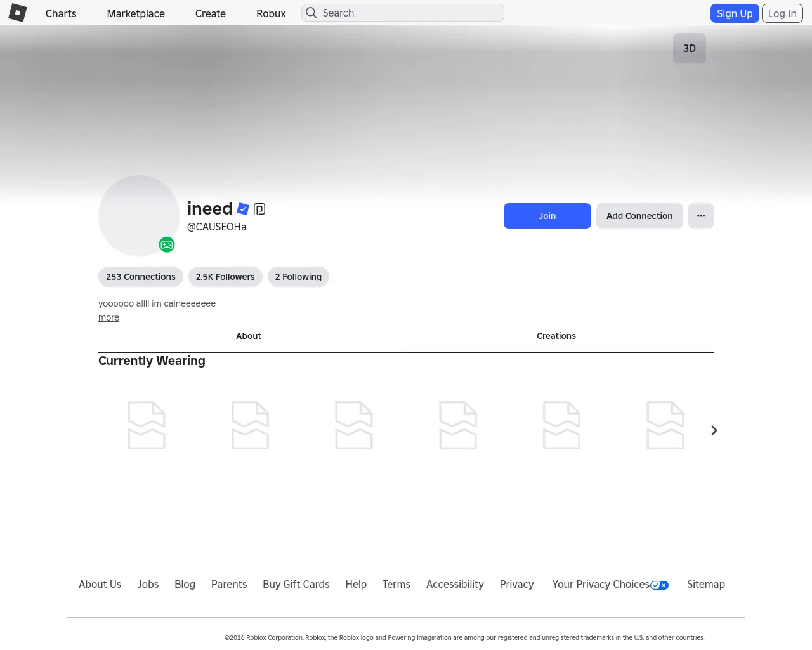812x650 pixels.
Task: Click the sixth Currently Wearing item thumbnail
Action: [665, 425]
